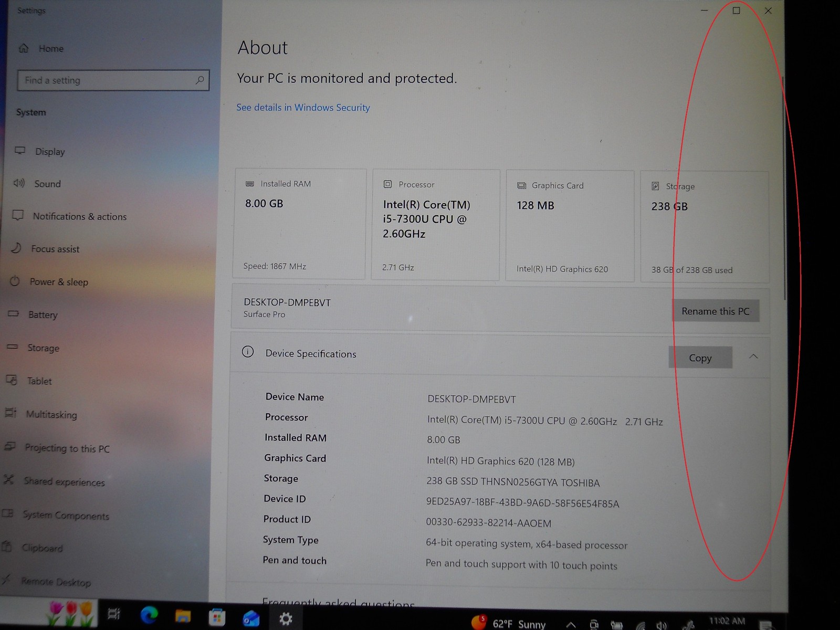Image resolution: width=840 pixels, height=630 pixels.
Task: Click the Installed RAM card icon
Action: [x=250, y=184]
